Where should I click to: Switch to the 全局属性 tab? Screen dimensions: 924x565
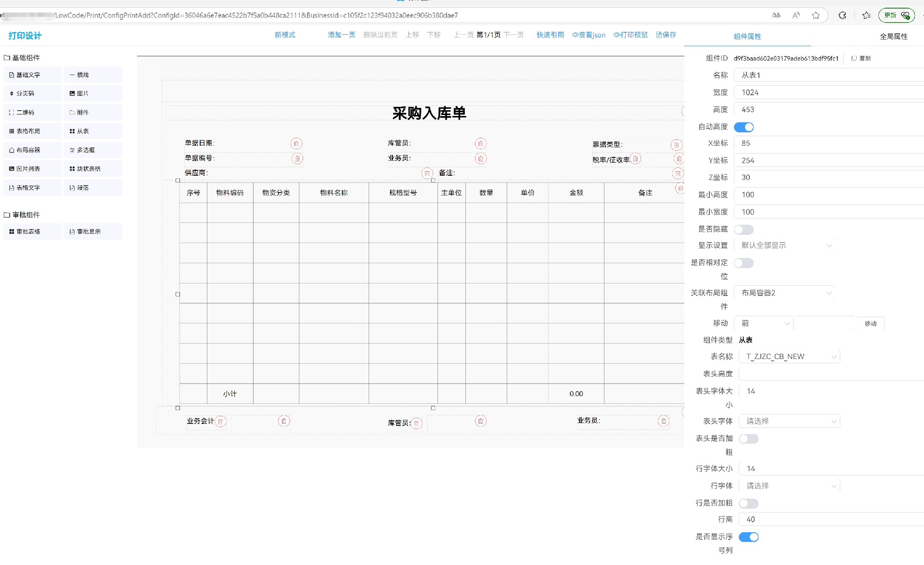893,37
